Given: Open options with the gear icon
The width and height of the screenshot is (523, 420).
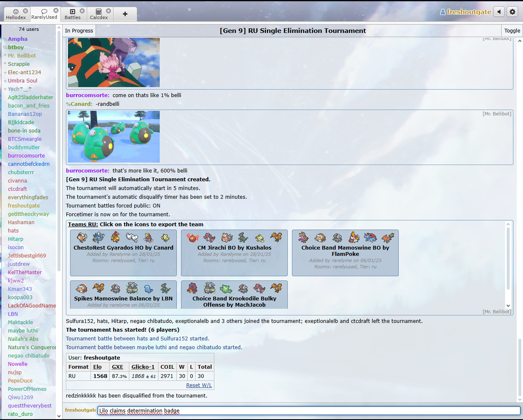Looking at the screenshot, I should (x=512, y=12).
